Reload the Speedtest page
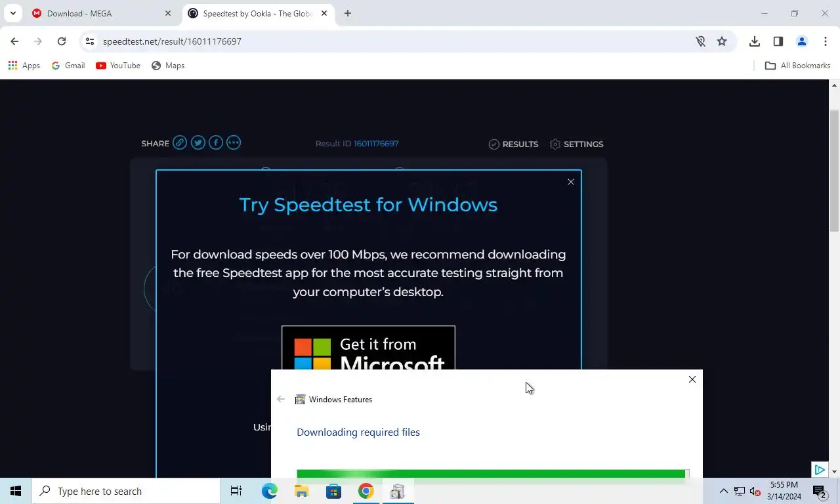Screen dimensions: 840x504 pos(62,41)
